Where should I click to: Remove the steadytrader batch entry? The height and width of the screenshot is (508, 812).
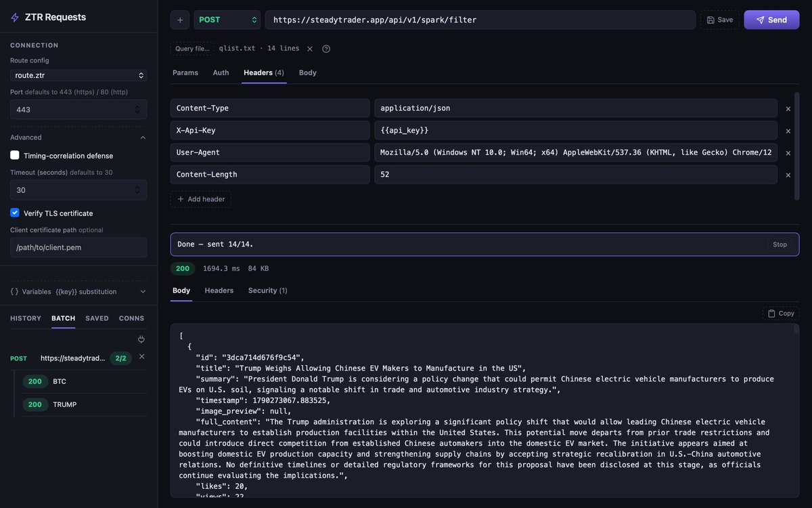click(x=141, y=356)
